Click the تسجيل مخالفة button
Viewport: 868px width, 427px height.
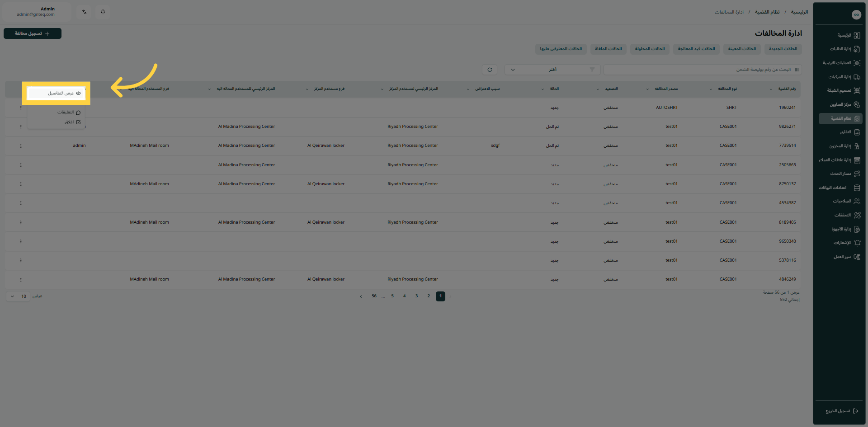[x=33, y=33]
